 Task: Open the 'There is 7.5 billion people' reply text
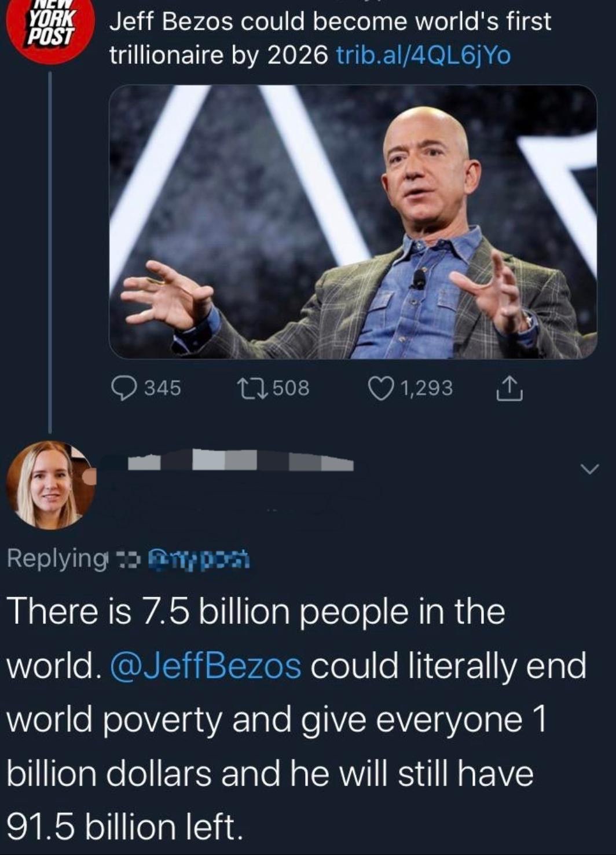click(296, 719)
